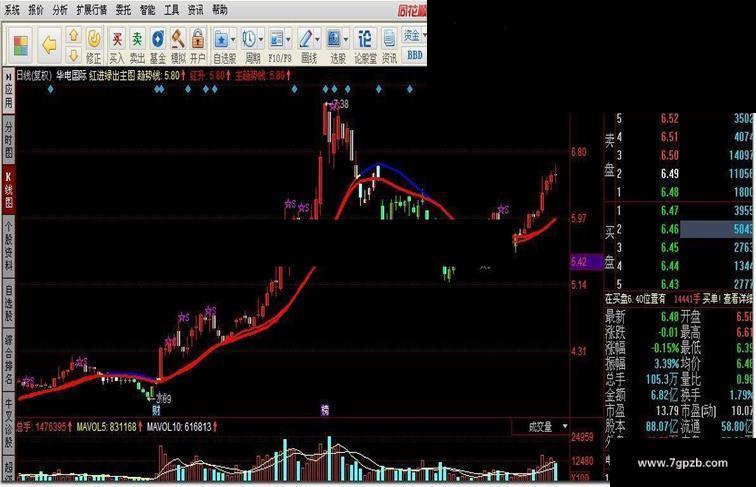Click the 日线(复权) chart period label
This screenshot has width=756, height=487.
click(x=33, y=76)
